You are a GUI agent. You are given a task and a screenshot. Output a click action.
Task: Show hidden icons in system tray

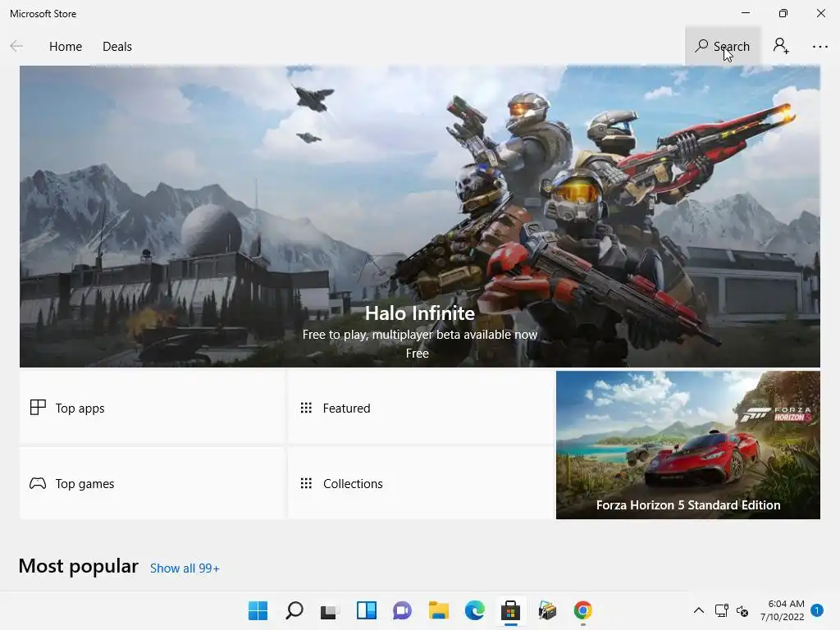(x=699, y=610)
